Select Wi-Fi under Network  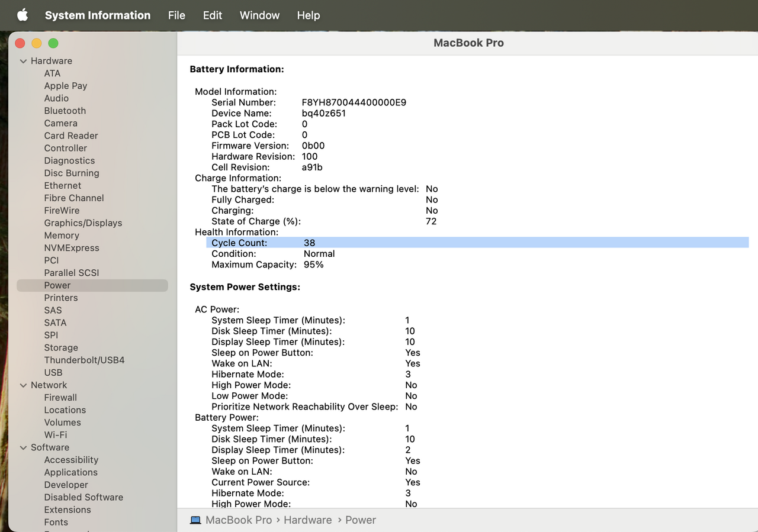56,435
